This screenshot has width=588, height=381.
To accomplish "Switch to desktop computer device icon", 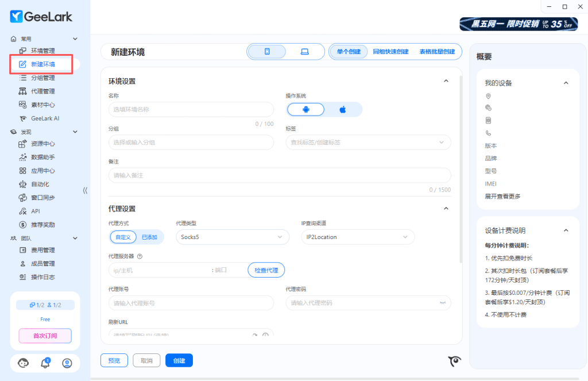I will click(x=304, y=52).
